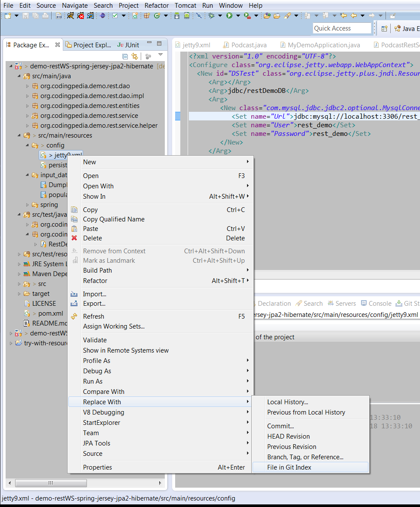Open the Navigate menu
The image size is (420, 507).
(74, 6)
